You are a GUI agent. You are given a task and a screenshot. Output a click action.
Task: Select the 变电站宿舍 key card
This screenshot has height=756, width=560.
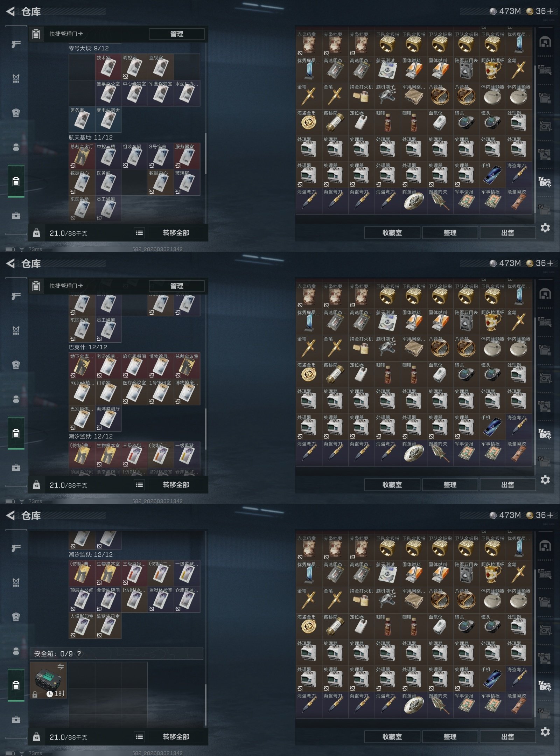[x=108, y=119]
